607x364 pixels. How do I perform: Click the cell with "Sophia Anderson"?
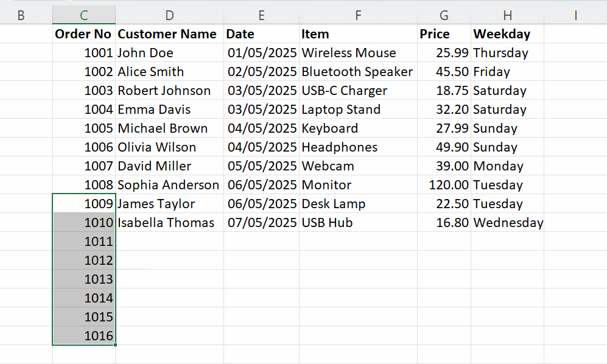coord(169,185)
